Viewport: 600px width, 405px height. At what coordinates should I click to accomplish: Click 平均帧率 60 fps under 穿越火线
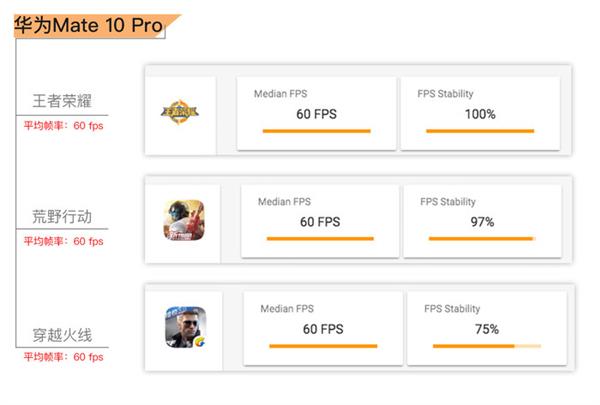(64, 357)
